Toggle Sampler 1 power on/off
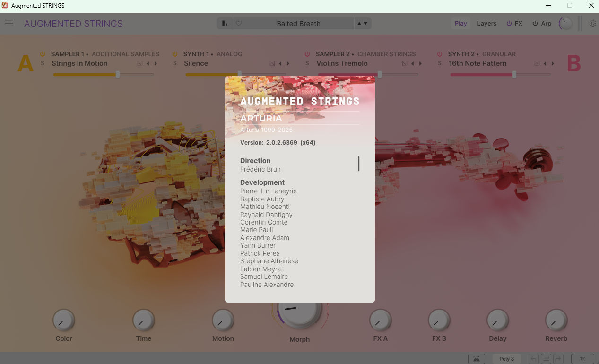The image size is (599, 364). point(43,54)
